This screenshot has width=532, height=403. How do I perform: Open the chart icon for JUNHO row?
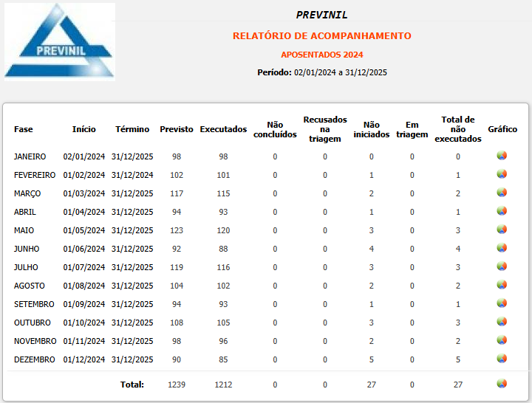click(502, 248)
